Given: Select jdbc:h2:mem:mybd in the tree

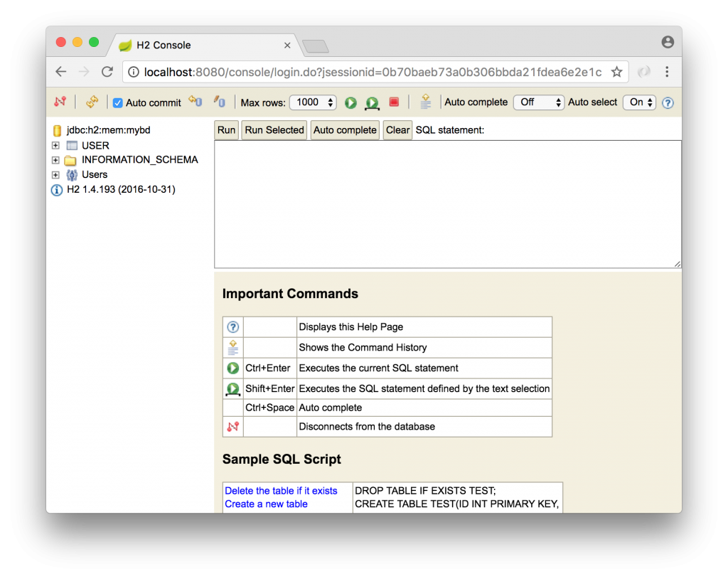Looking at the screenshot, I should point(108,130).
